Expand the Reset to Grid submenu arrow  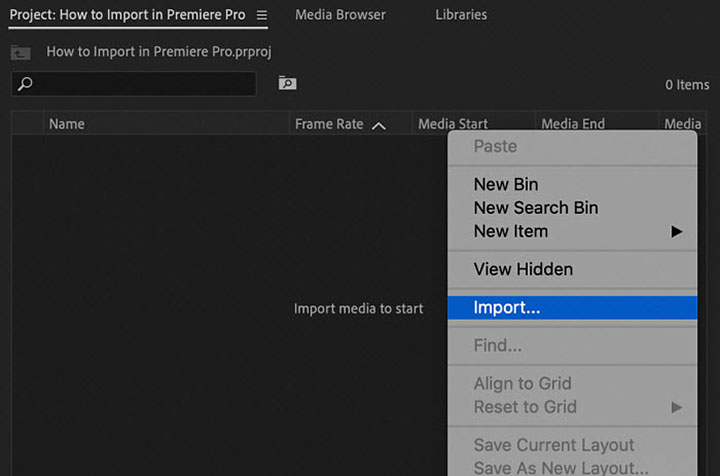(x=677, y=407)
